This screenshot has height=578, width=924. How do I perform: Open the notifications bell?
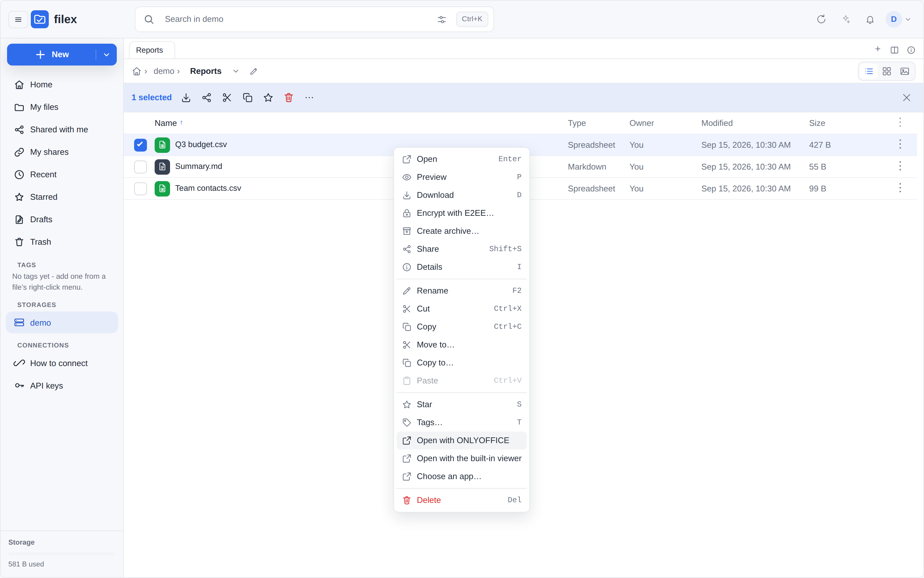870,20
